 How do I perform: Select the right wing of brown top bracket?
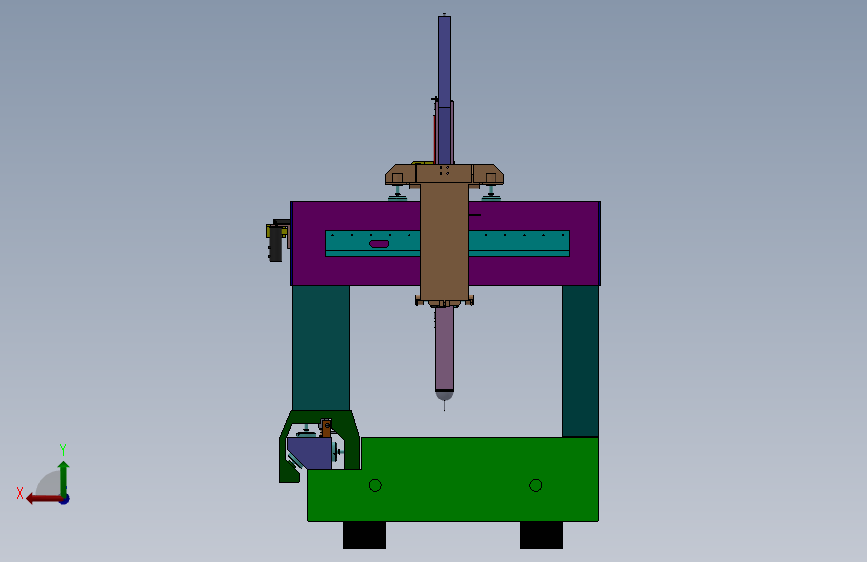click(x=488, y=175)
